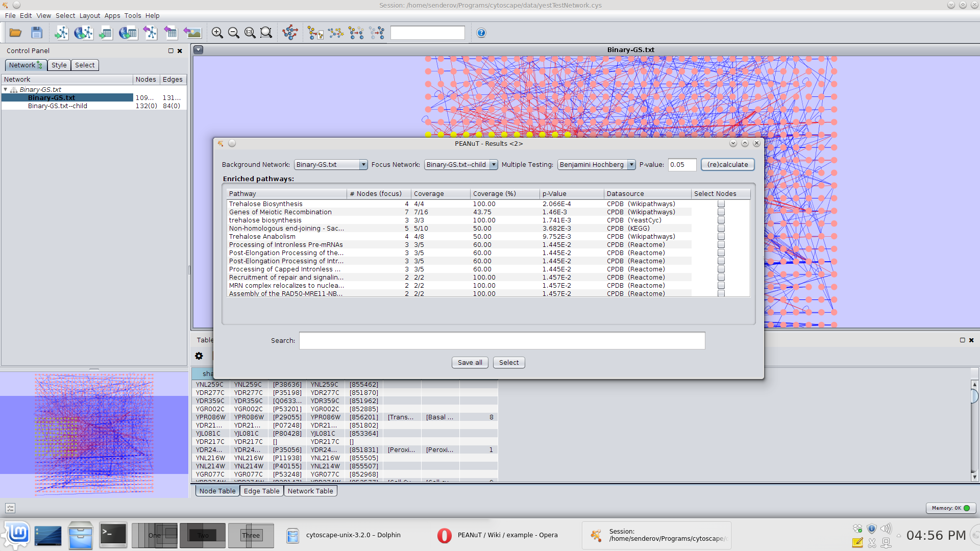Save session with the floppy disk icon
The height and width of the screenshot is (551, 980).
point(37,33)
